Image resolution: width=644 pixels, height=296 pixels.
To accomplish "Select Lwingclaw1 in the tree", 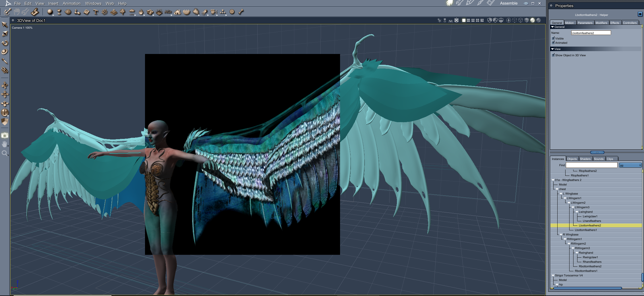I will coord(590,216).
